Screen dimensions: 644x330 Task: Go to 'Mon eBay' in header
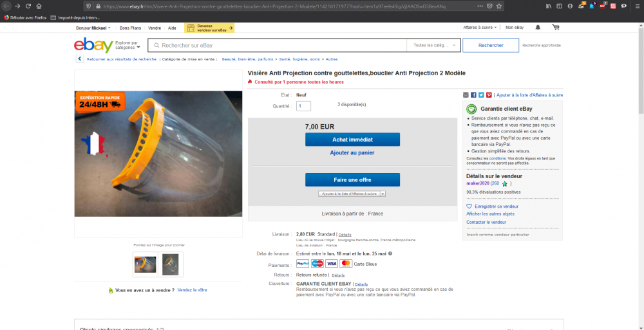tap(514, 28)
